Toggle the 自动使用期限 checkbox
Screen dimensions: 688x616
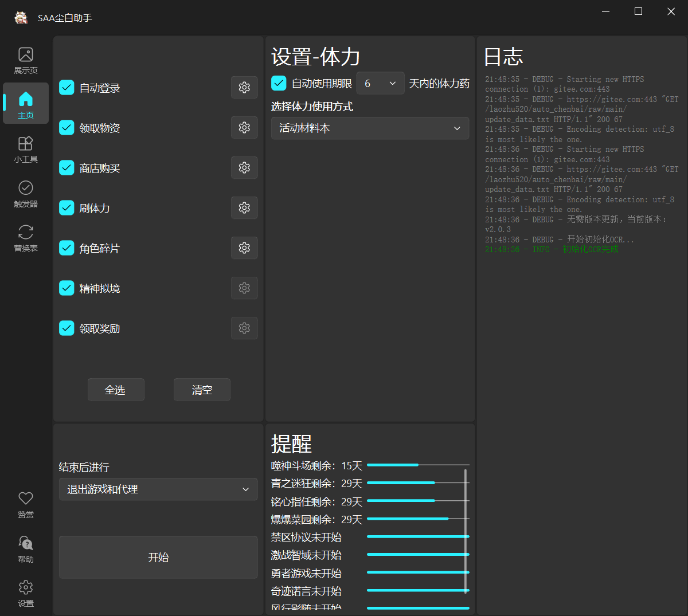pyautogui.click(x=279, y=84)
